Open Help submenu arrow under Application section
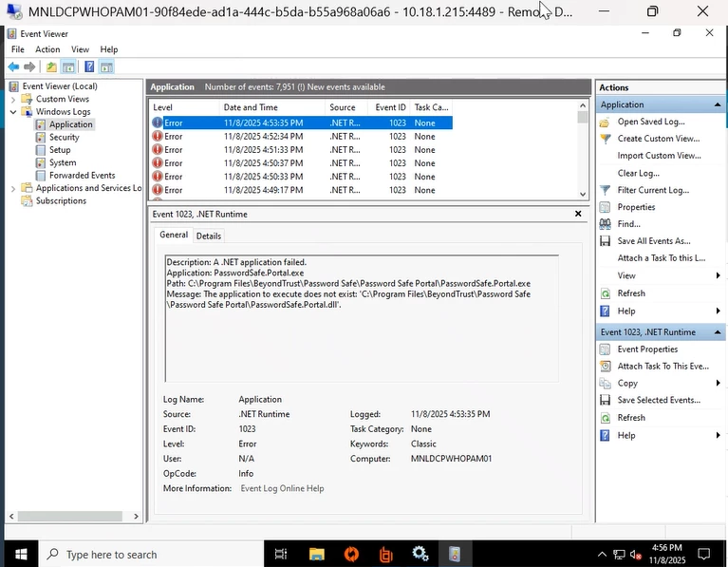 [719, 311]
